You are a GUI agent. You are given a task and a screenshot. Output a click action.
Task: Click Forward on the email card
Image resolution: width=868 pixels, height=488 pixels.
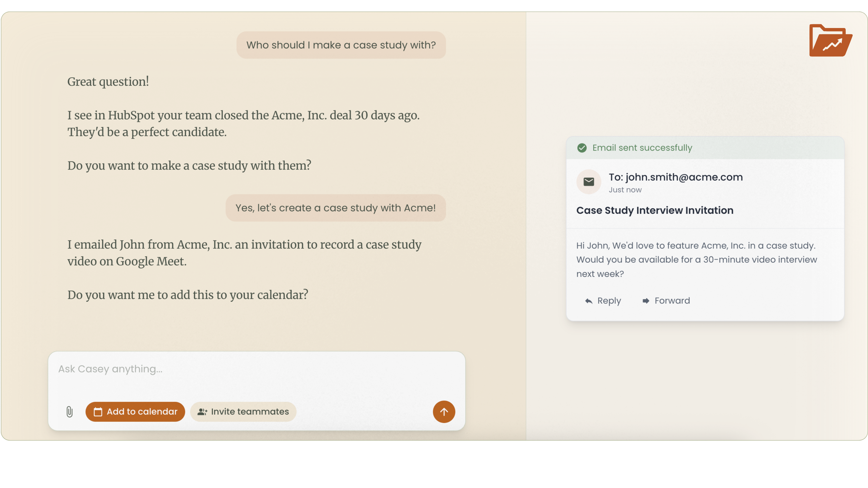(672, 301)
